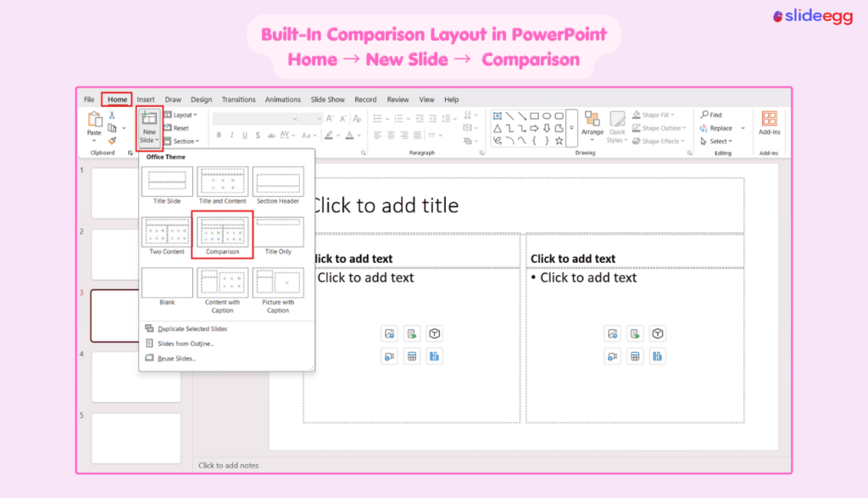The height and width of the screenshot is (498, 868).
Task: Open the Section dropdown
Action: tap(182, 142)
